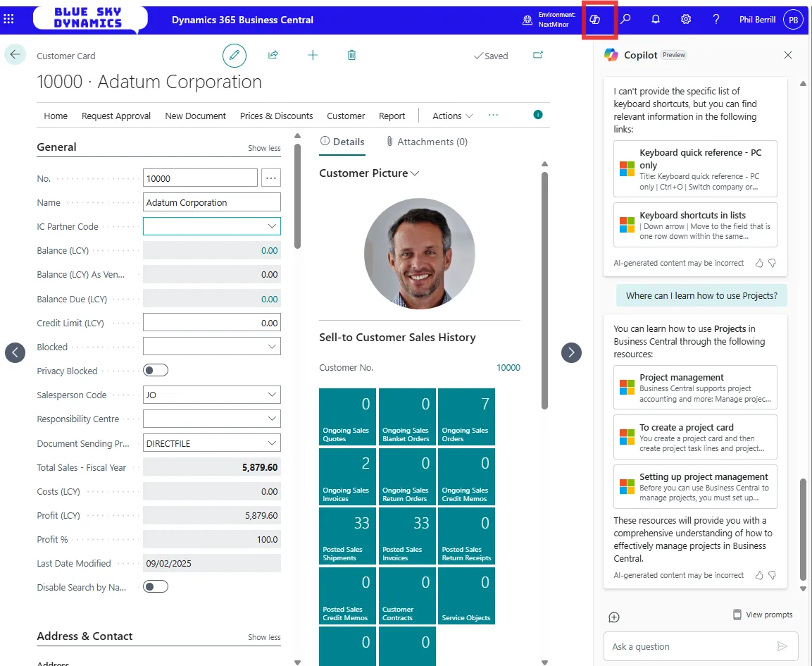Dislike the keyboard shortcuts Copilot answer
Viewport: 812px width, 666px height.
pyautogui.click(x=772, y=264)
